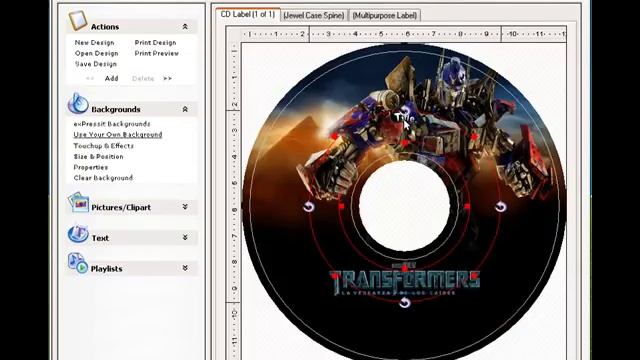Go to the next design with >>
This screenshot has width=640, height=360.
click(x=167, y=78)
